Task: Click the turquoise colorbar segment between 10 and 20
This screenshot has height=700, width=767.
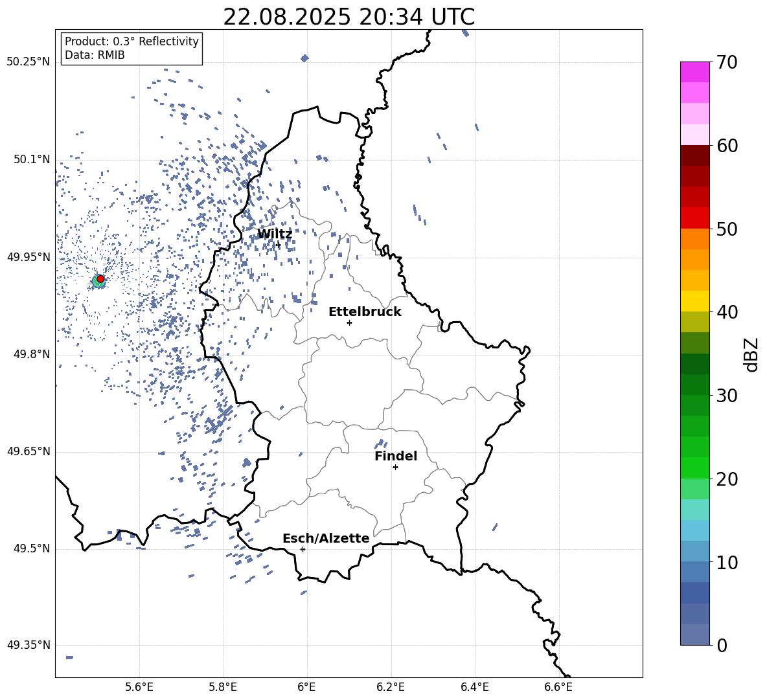Action: [x=694, y=510]
